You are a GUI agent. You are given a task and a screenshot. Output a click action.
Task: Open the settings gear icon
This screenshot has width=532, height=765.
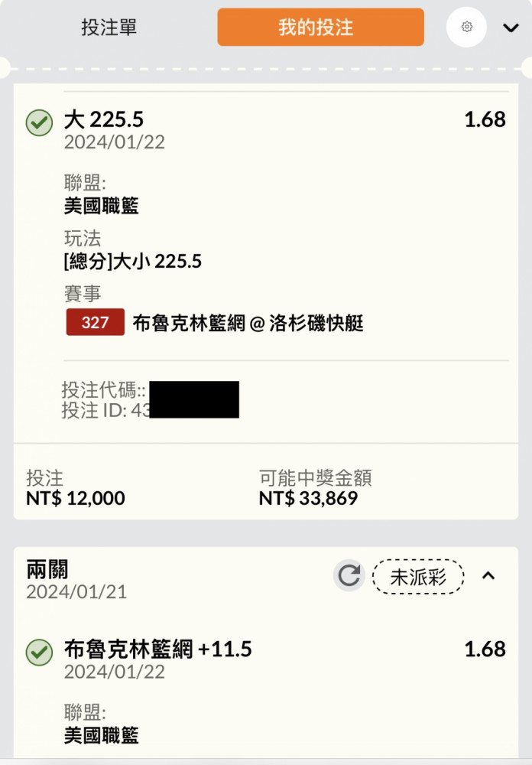click(466, 27)
